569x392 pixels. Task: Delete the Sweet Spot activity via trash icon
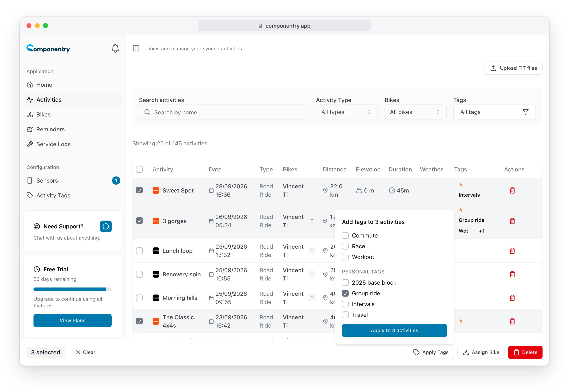point(512,190)
